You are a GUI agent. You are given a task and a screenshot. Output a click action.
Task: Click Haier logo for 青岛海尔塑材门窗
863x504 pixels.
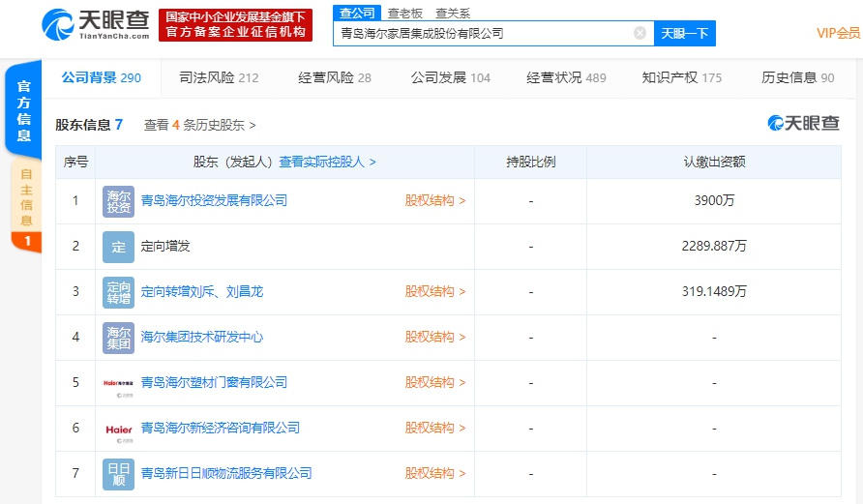pyautogui.click(x=118, y=383)
